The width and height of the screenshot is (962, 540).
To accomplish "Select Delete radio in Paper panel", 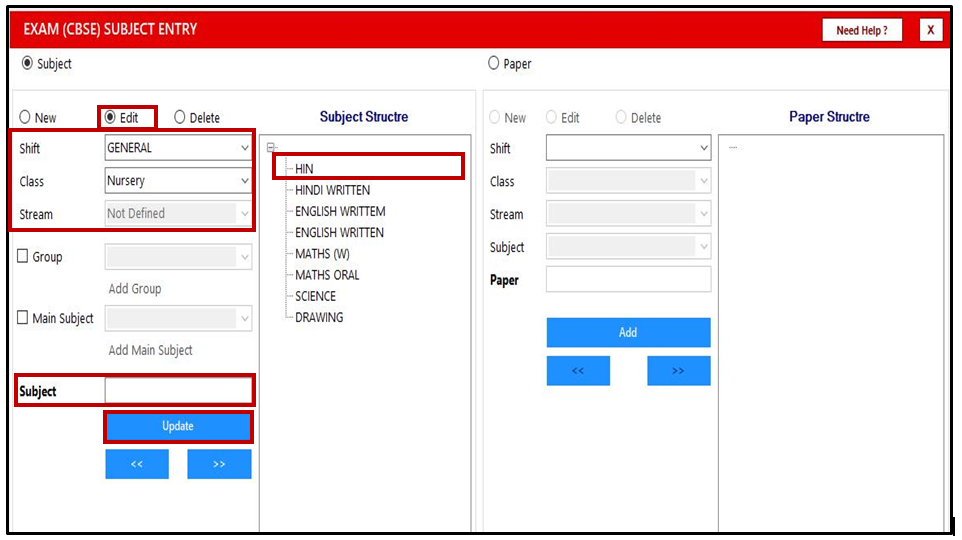I will click(x=621, y=117).
